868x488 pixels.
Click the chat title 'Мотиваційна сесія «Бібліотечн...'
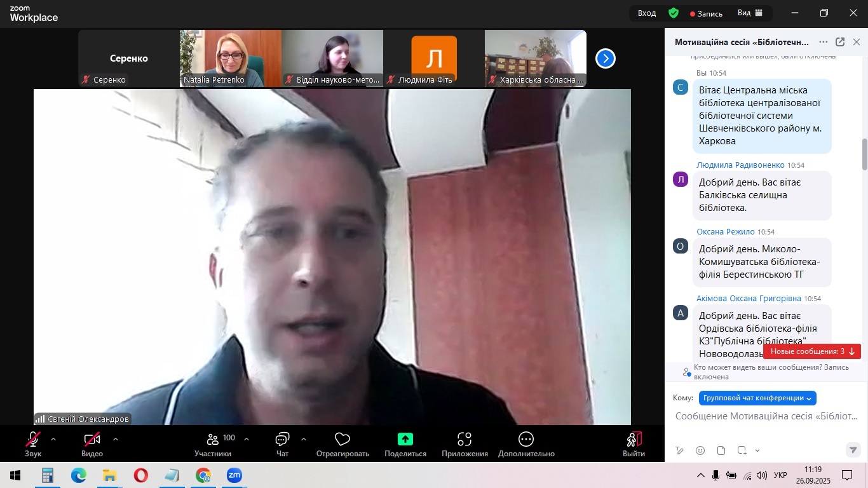742,42
